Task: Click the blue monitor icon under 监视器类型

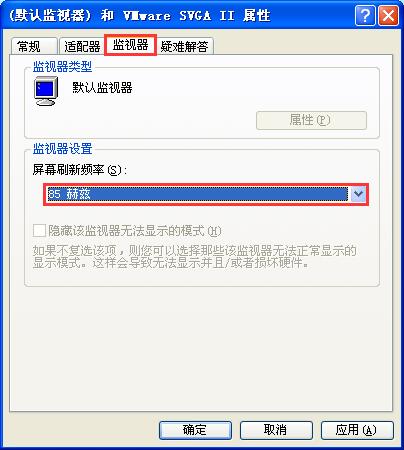Action: [46, 91]
